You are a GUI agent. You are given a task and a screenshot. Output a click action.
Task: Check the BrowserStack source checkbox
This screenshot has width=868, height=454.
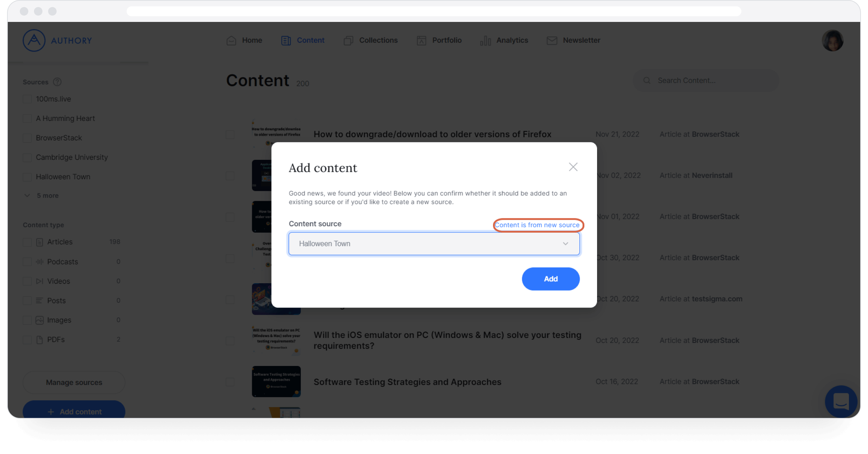coord(27,138)
